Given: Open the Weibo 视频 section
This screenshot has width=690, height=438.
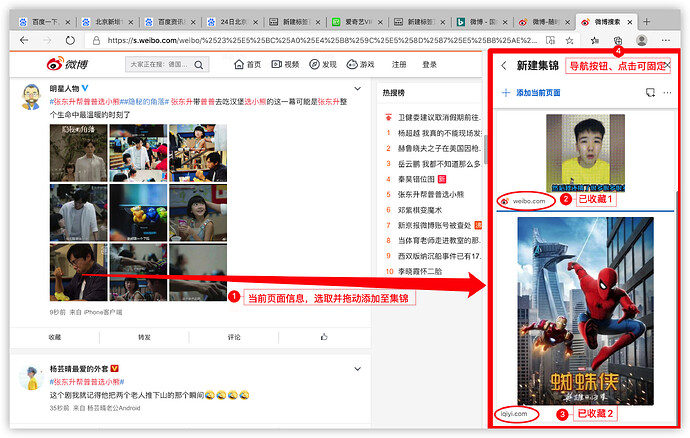Looking at the screenshot, I should tap(285, 65).
